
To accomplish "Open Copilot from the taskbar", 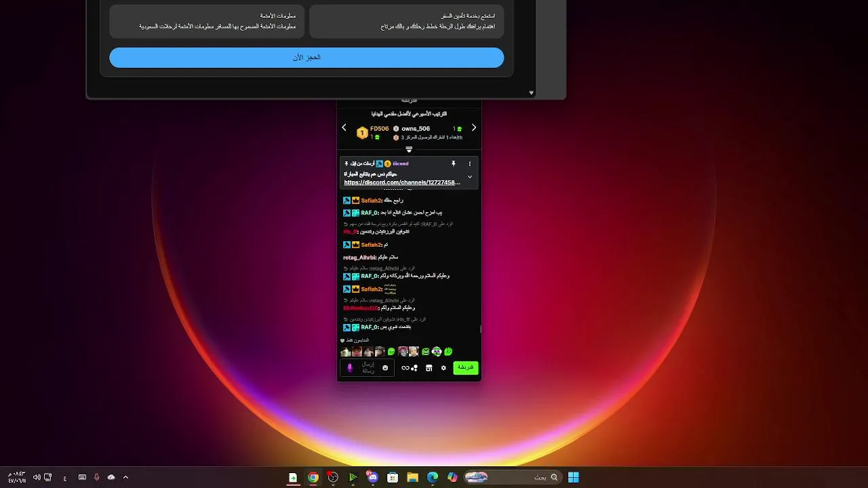I will click(x=452, y=477).
